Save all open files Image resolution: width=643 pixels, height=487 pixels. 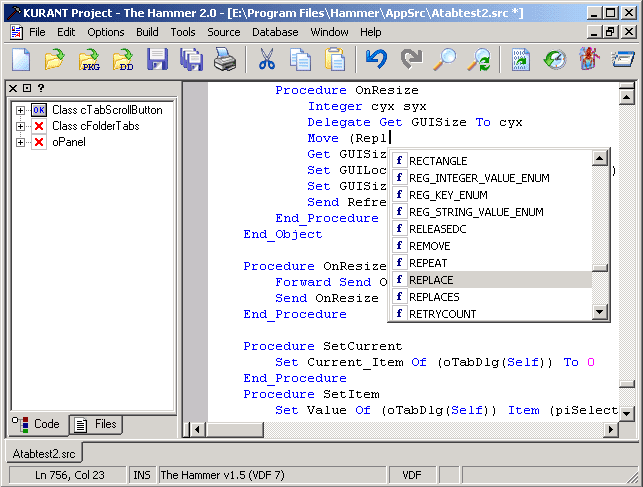coord(191,60)
